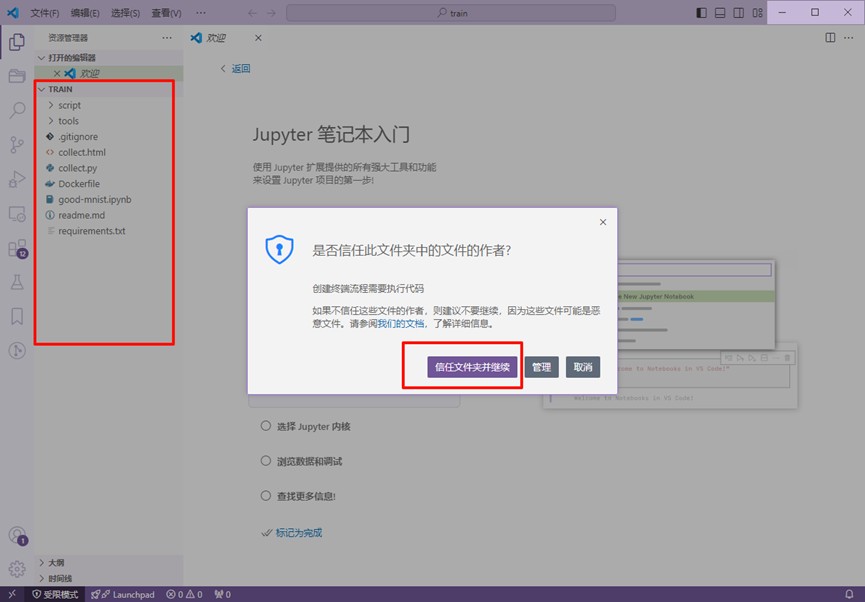Open the Search view in activity bar

17,110
